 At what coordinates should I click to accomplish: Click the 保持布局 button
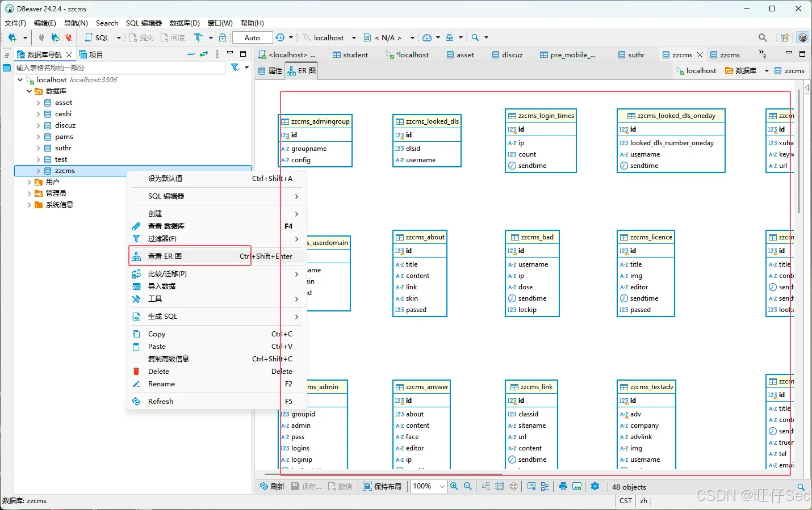tap(382, 486)
